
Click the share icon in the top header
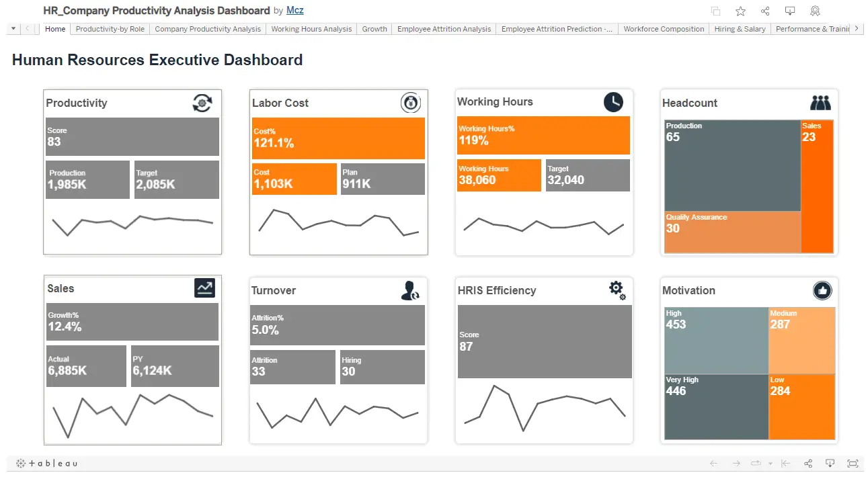click(x=765, y=11)
